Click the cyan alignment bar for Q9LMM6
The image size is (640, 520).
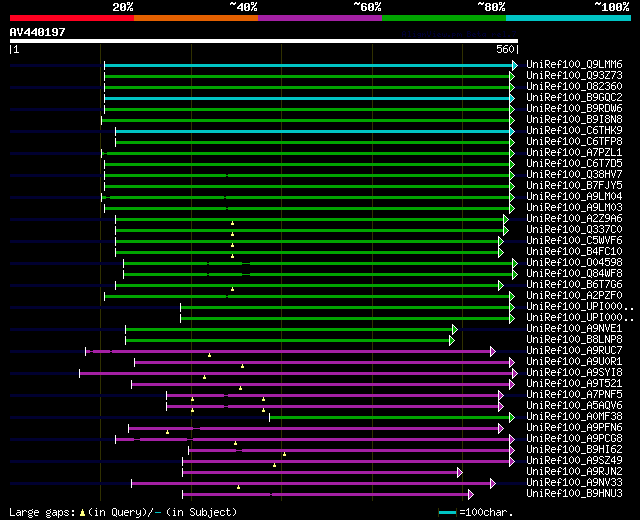coord(309,65)
